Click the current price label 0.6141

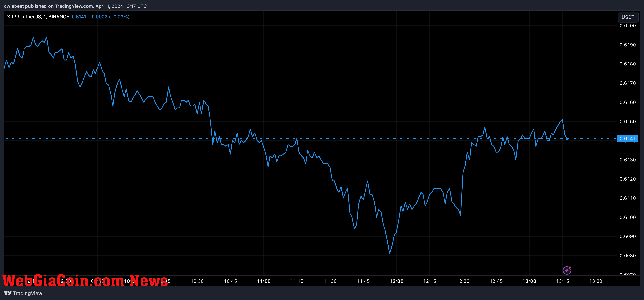coord(627,139)
